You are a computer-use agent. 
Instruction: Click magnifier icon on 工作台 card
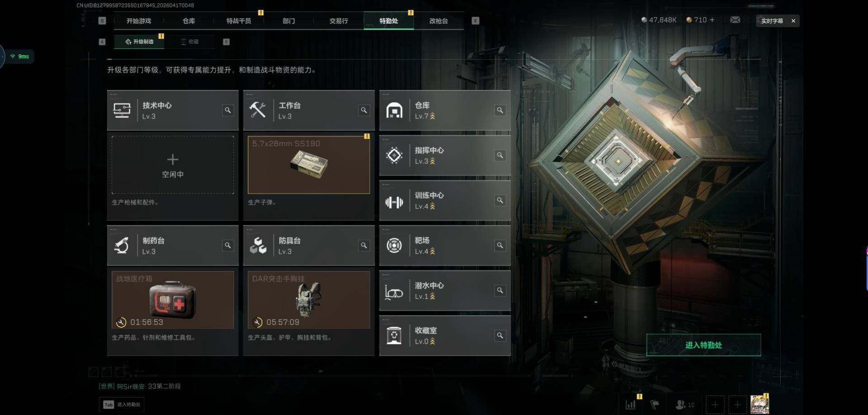364,110
